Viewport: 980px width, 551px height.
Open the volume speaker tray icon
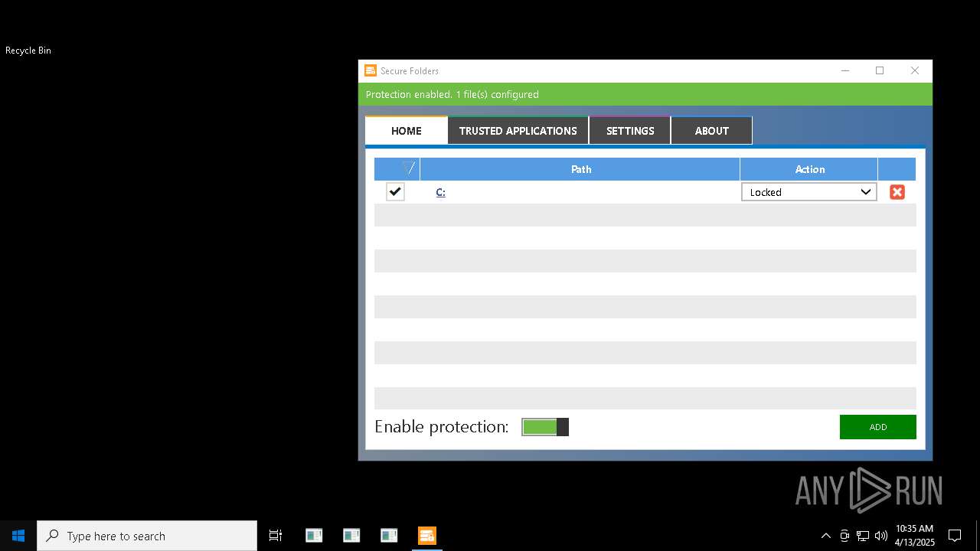coord(880,536)
